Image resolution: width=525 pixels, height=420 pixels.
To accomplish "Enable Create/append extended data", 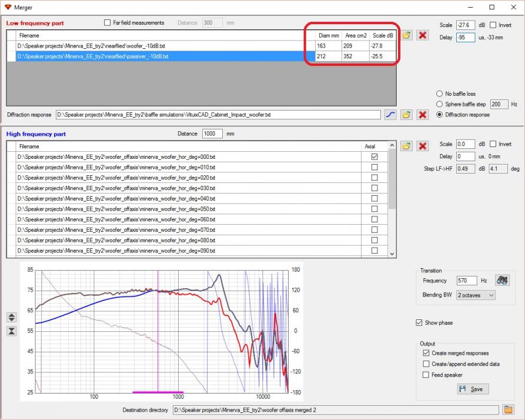I will (x=426, y=364).
